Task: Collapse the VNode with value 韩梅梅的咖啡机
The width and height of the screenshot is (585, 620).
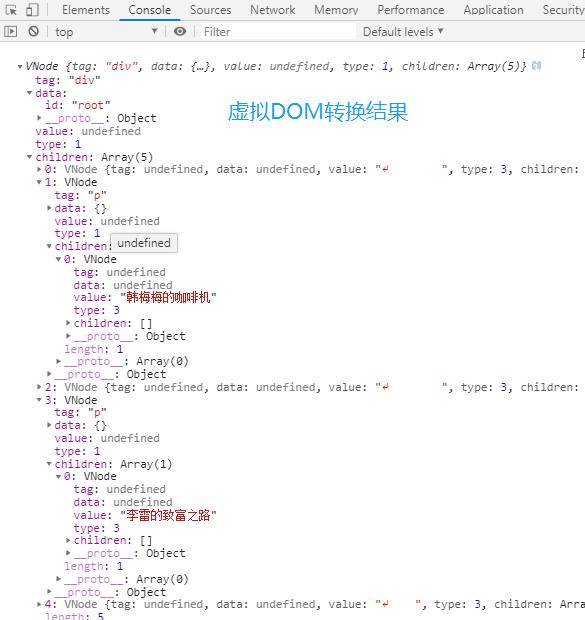Action: (59, 259)
